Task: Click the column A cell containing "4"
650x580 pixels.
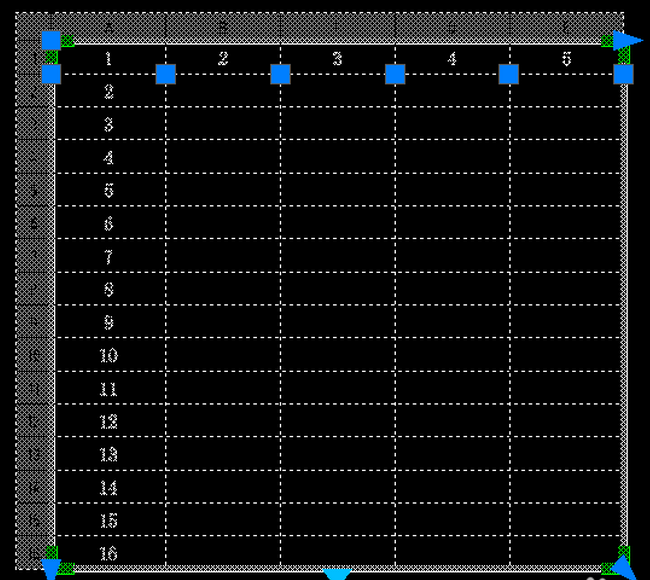Action: [x=110, y=156]
